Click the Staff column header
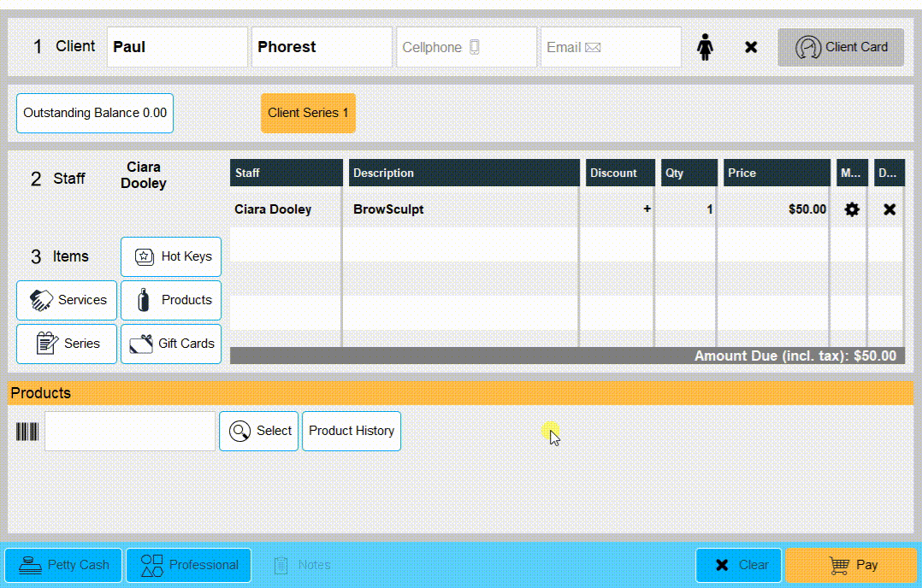Screen dimensions: 922x588 [x=287, y=173]
